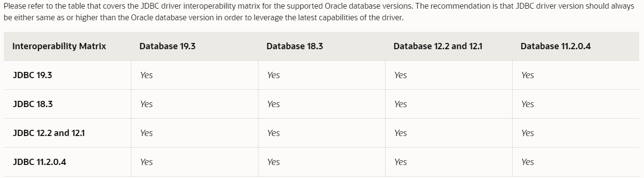Click the introductory paragraph about JDBC interoperability
644x178 pixels.
coord(319,12)
